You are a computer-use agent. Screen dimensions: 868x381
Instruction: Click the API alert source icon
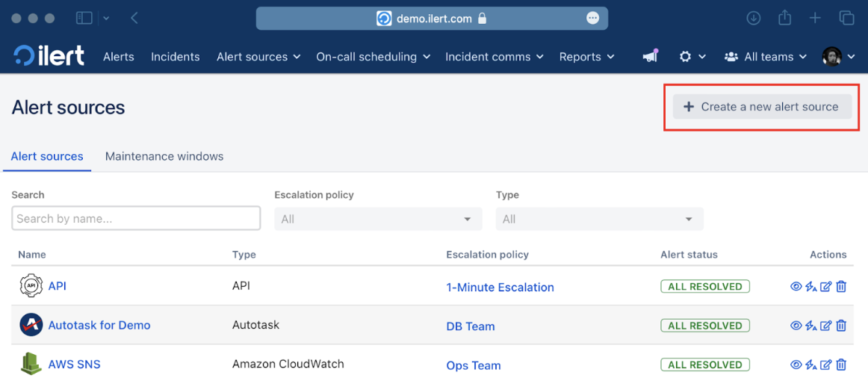pyautogui.click(x=31, y=285)
